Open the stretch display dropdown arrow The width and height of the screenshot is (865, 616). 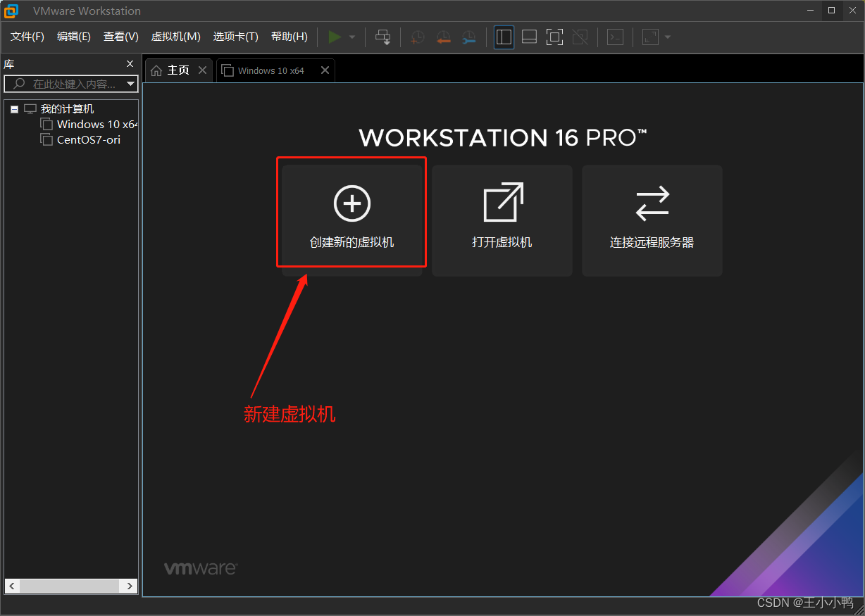pyautogui.click(x=668, y=37)
